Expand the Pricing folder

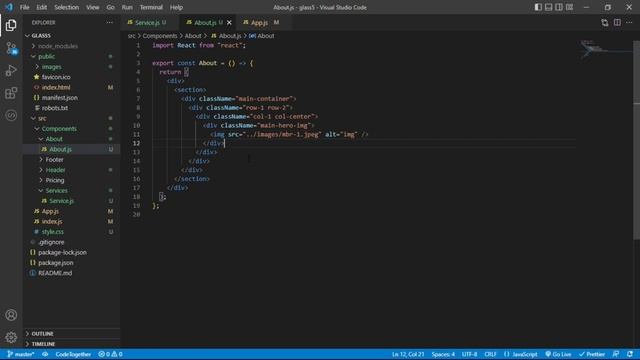pyautogui.click(x=72, y=180)
